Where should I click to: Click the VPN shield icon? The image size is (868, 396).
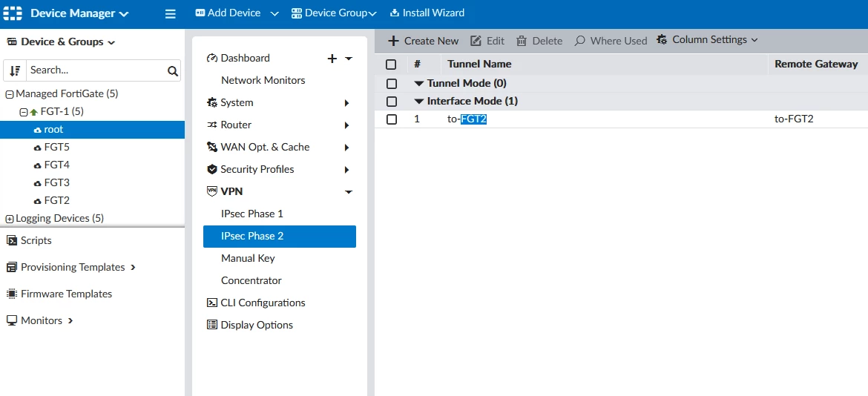[212, 191]
